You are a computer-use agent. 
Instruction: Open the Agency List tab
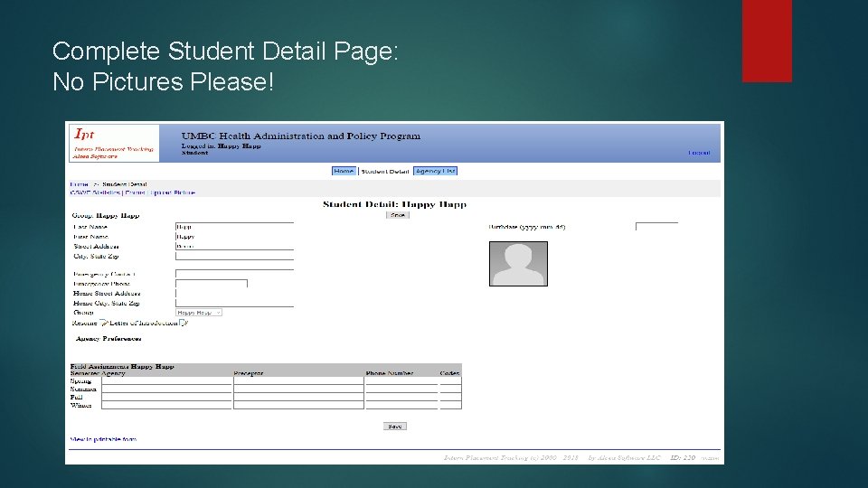[x=435, y=171]
